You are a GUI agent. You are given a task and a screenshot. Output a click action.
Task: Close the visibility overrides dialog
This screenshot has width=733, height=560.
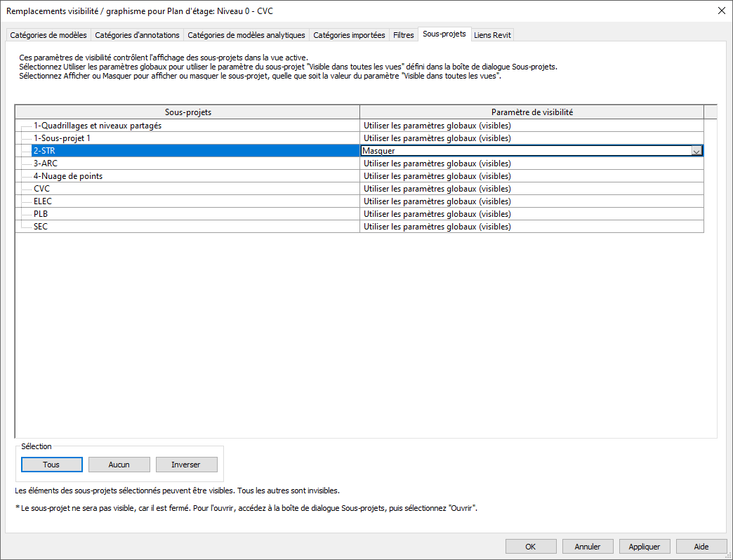721,10
